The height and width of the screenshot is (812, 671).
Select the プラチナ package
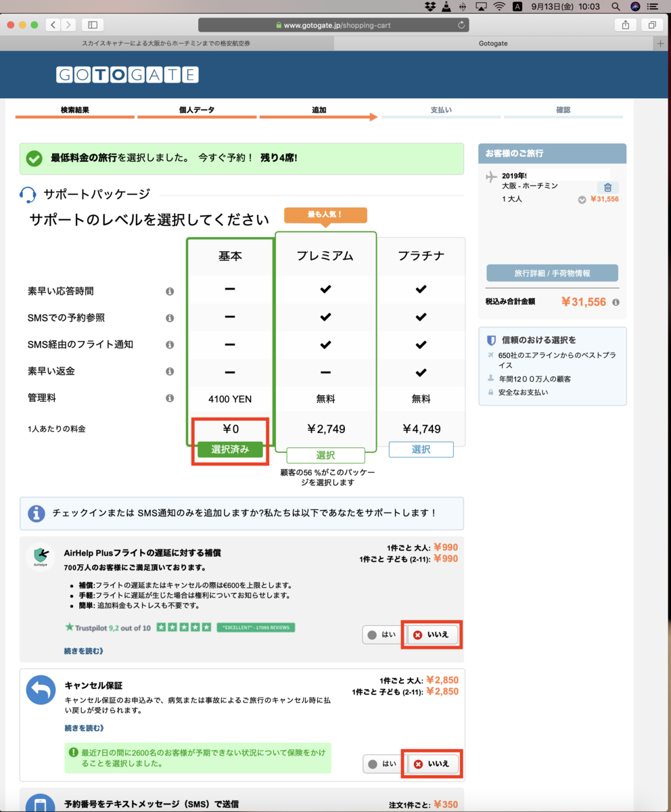[421, 449]
